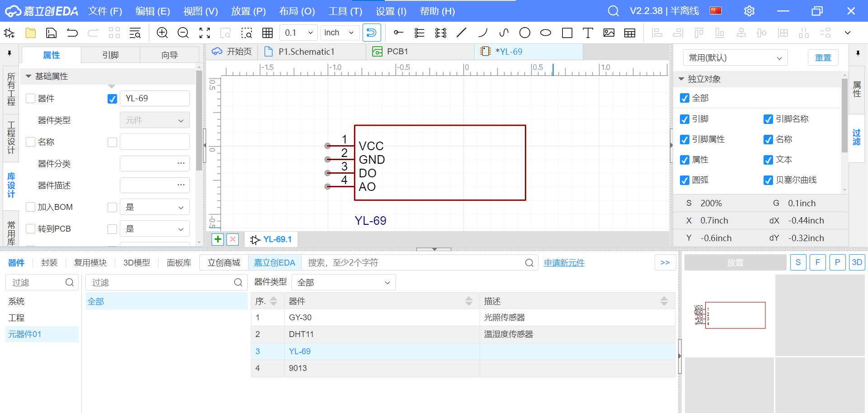Toggle the grid display icon
Screen dimensions: 868x413
tap(268, 33)
